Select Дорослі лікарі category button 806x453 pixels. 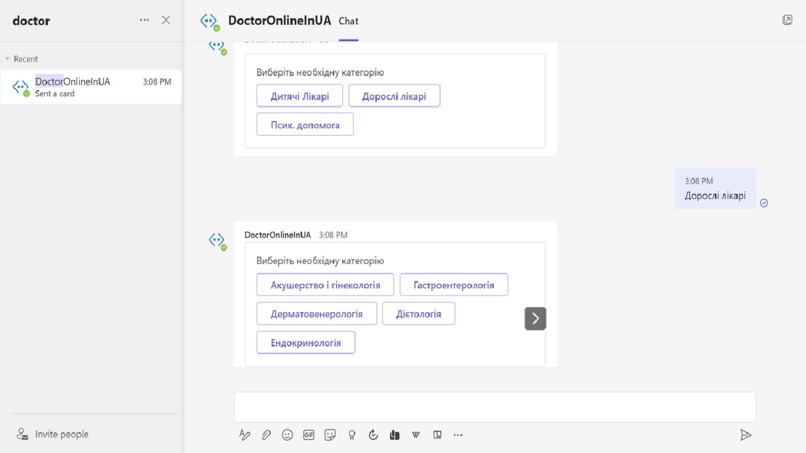pyautogui.click(x=394, y=96)
